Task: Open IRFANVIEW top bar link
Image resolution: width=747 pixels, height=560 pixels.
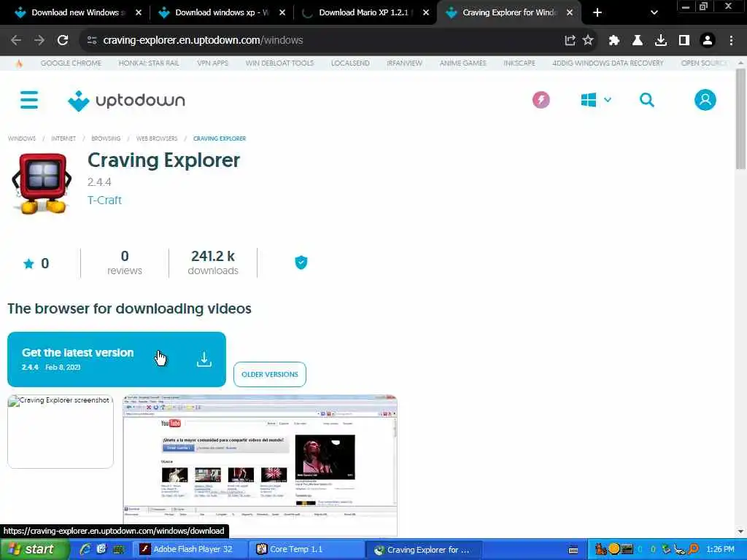Action: point(404,63)
